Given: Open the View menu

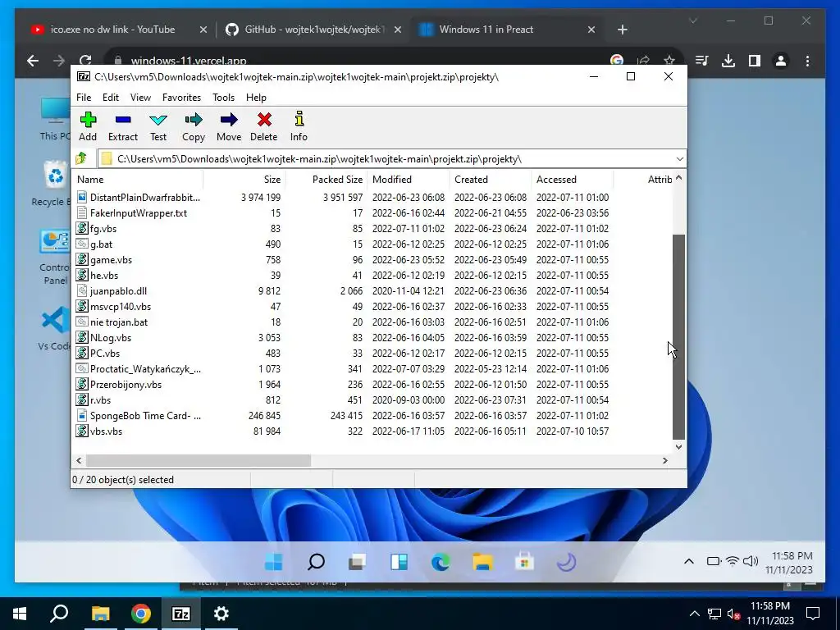Looking at the screenshot, I should click(140, 98).
